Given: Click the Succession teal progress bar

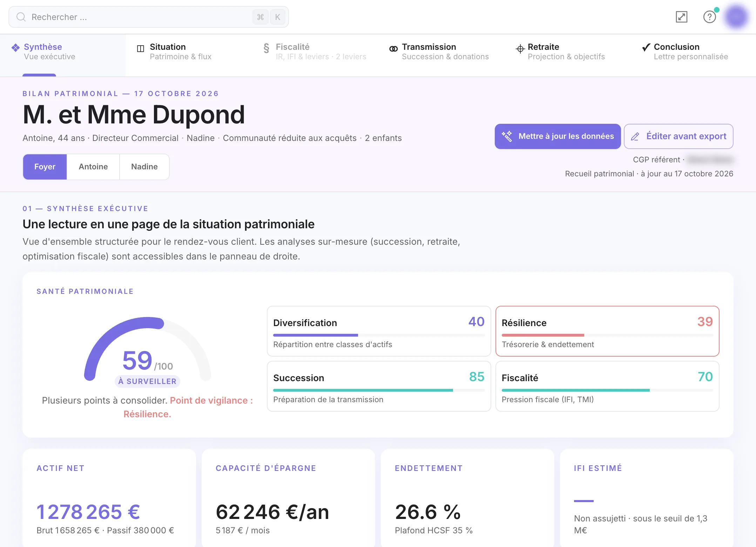Looking at the screenshot, I should pyautogui.click(x=379, y=390).
